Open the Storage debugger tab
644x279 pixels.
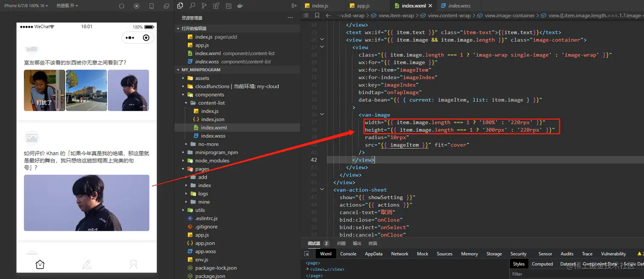pyautogui.click(x=494, y=253)
